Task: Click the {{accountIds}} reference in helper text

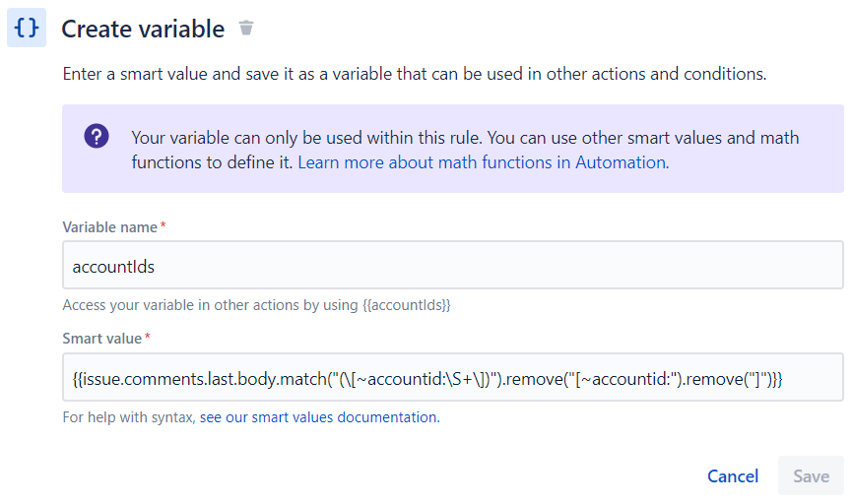Action: (x=407, y=305)
